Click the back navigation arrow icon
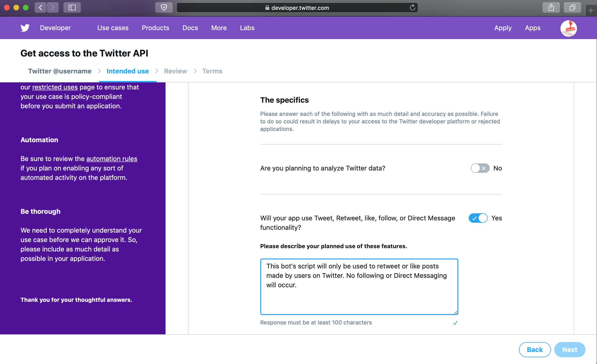Image resolution: width=597 pixels, height=364 pixels. (40, 8)
